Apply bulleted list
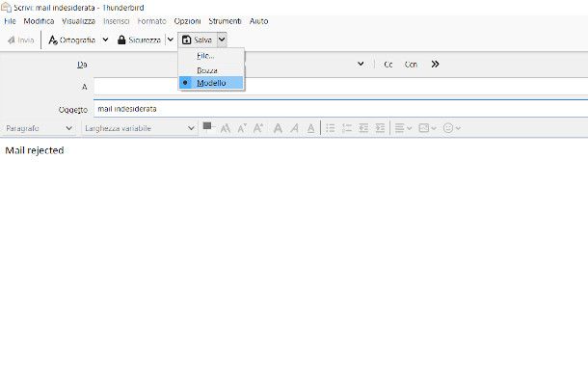Viewport: 588px width, 373px height. pyautogui.click(x=331, y=128)
